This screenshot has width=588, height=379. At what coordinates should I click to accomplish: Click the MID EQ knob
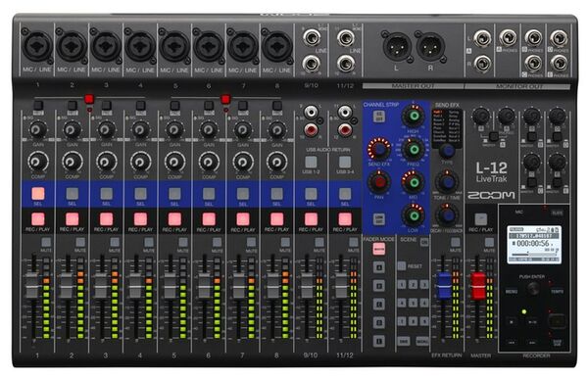point(414,182)
